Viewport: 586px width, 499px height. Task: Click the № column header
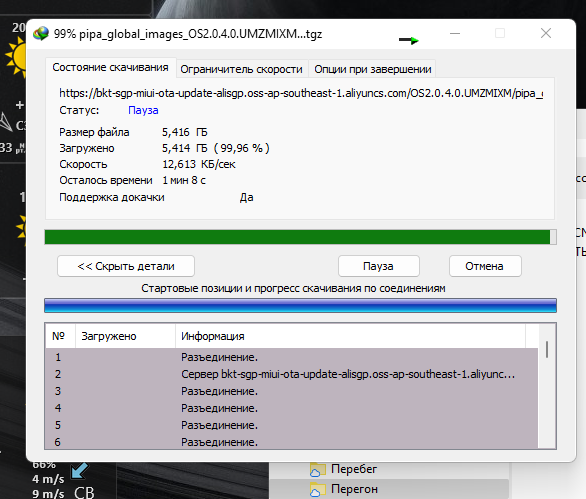pos(60,336)
